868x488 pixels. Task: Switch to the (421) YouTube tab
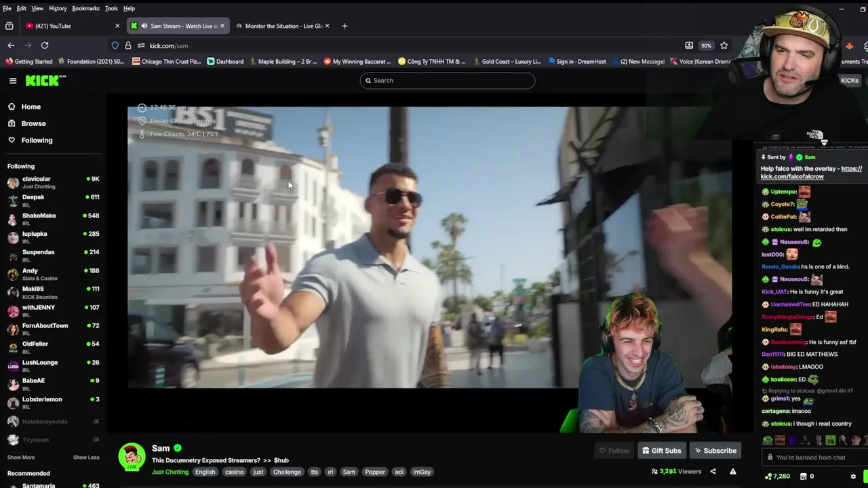(71, 26)
